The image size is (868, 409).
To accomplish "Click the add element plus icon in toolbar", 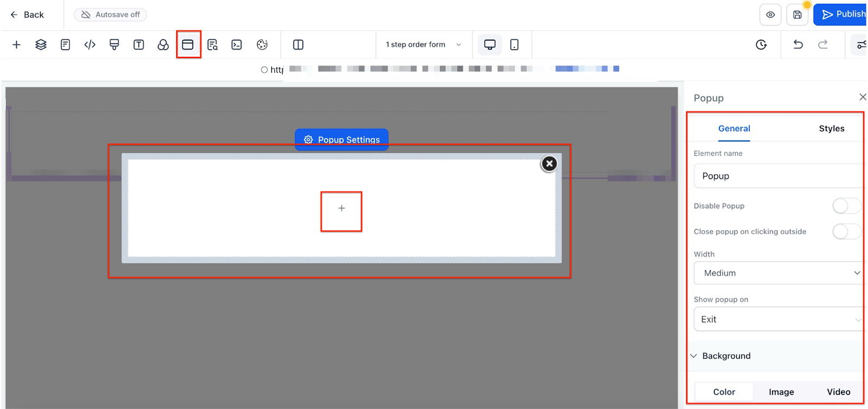I will click(x=16, y=44).
